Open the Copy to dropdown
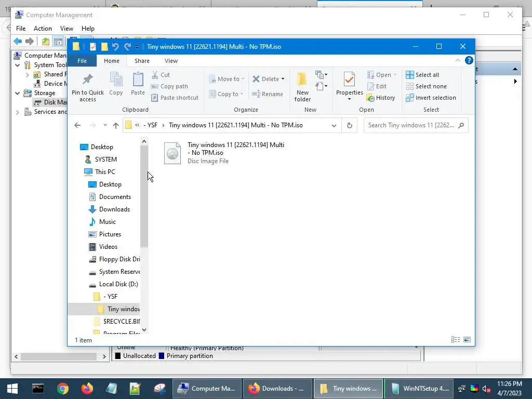Screen dimensions: 532x399 click(226, 94)
